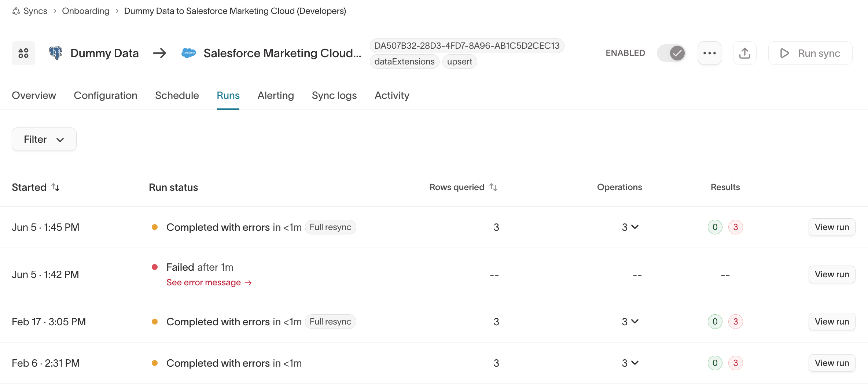Image resolution: width=868 pixels, height=389 pixels.
Task: Click Full resync badge on Feb 17 run
Action: [330, 322]
